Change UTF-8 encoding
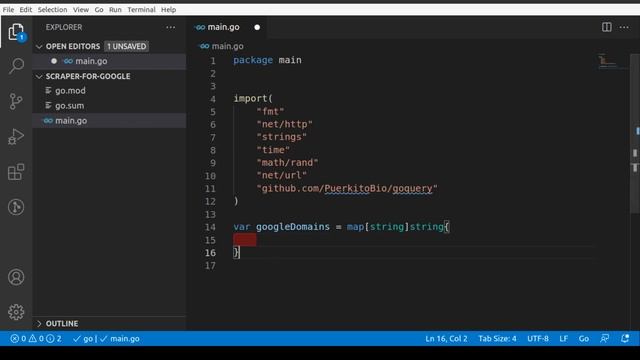Viewport: 640px width, 360px height. pos(538,338)
